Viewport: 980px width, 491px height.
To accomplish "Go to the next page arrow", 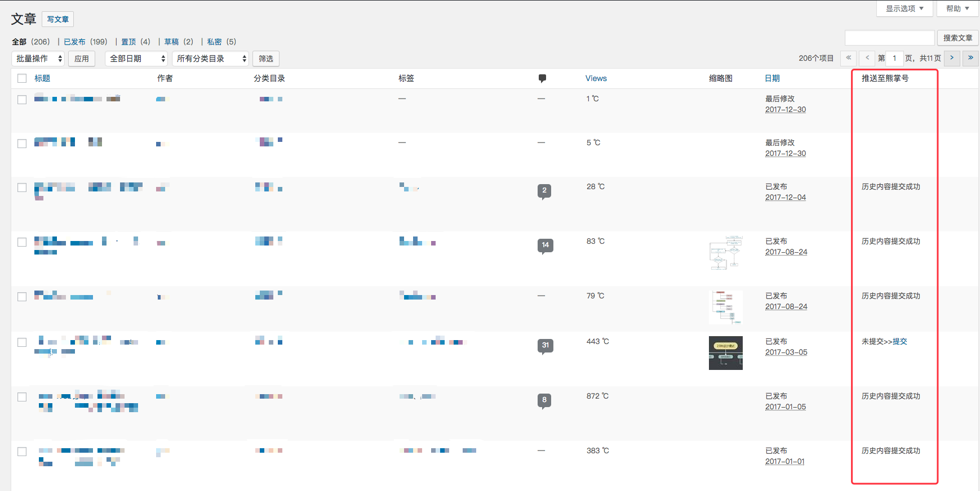I will pos(952,58).
